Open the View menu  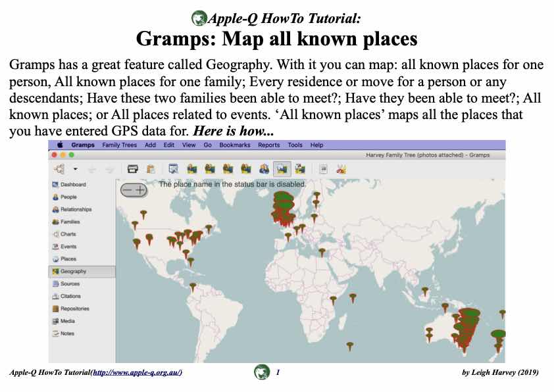point(189,145)
